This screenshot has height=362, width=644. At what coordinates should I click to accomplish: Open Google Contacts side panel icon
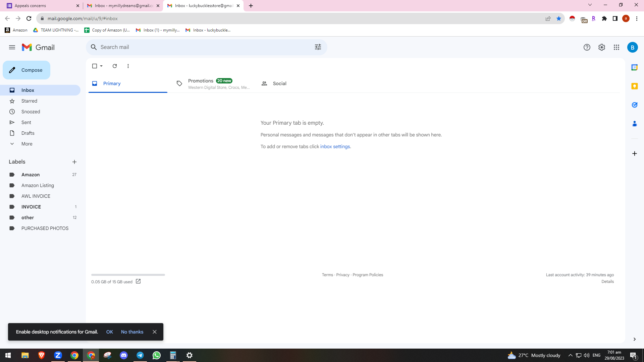pyautogui.click(x=635, y=124)
